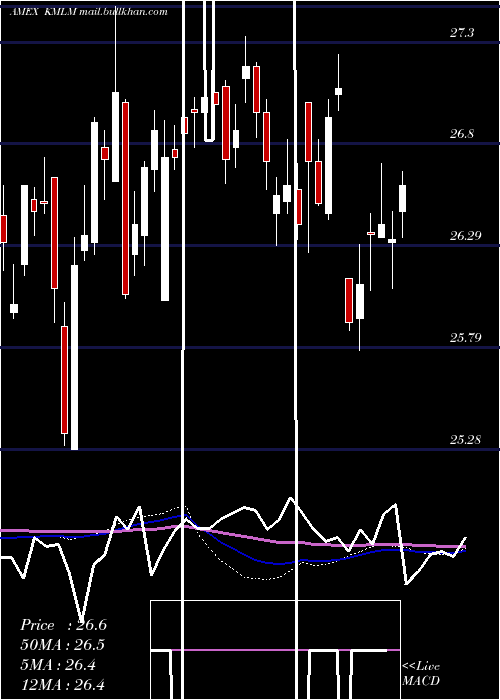Click the <<Live MACD label
This screenshot has width=500, height=700.
tap(421, 673)
